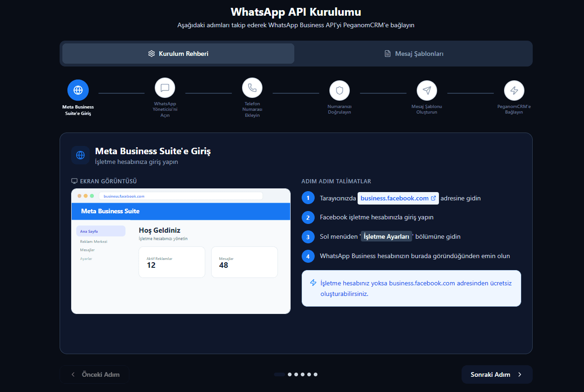
Task: Switch to the Mesaj Şablonları tab
Action: coord(414,54)
